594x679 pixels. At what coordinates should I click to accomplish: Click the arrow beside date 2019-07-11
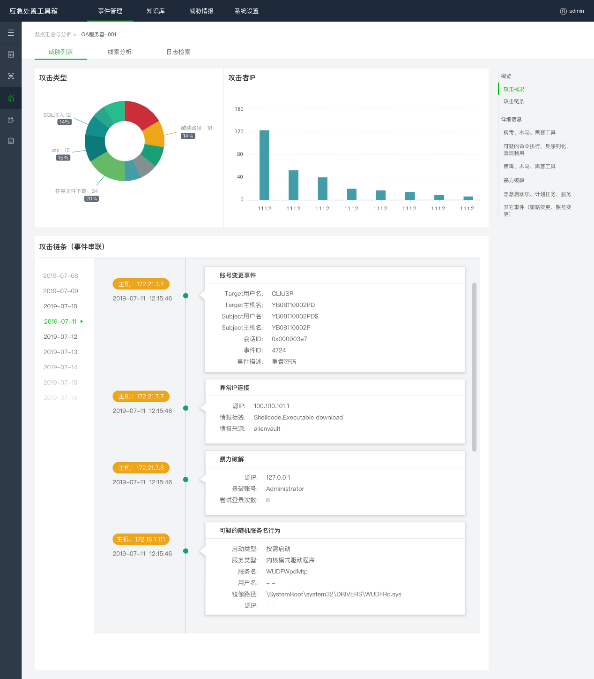(x=82, y=321)
